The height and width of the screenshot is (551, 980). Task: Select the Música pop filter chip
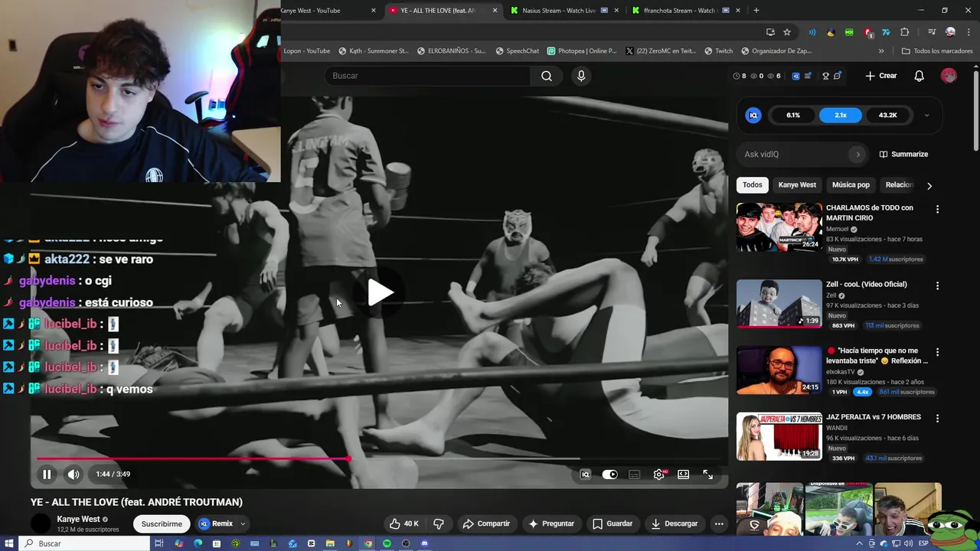point(851,184)
